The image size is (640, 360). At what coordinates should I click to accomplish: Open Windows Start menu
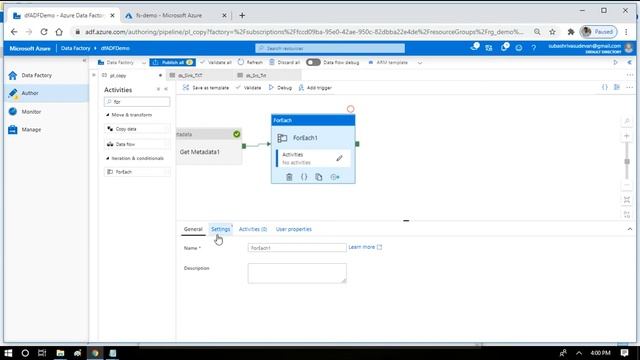[x=8, y=353]
